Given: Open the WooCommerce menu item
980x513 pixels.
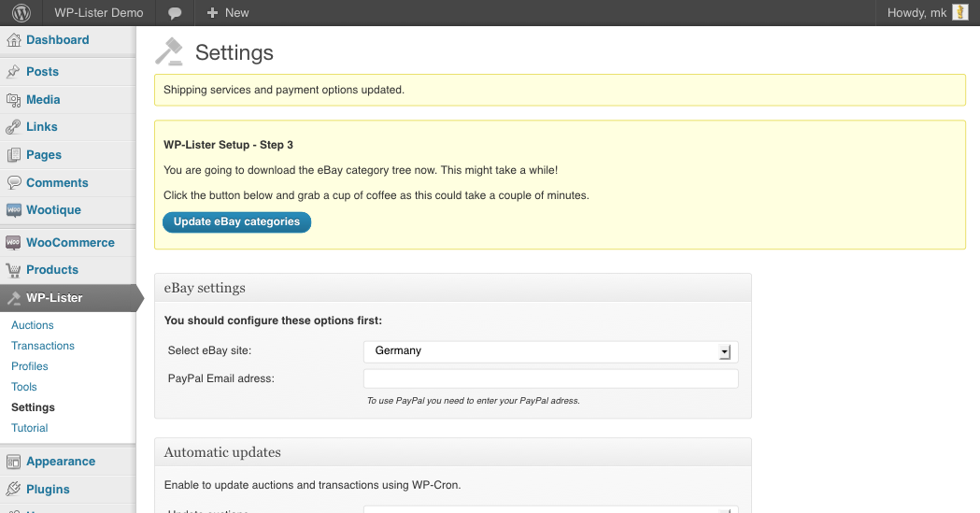Looking at the screenshot, I should (x=71, y=242).
